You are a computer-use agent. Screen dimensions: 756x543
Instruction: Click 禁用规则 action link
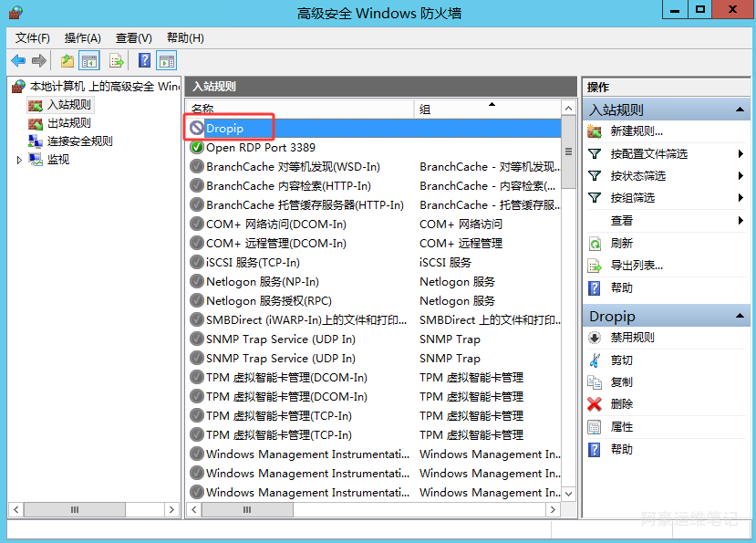point(632,338)
